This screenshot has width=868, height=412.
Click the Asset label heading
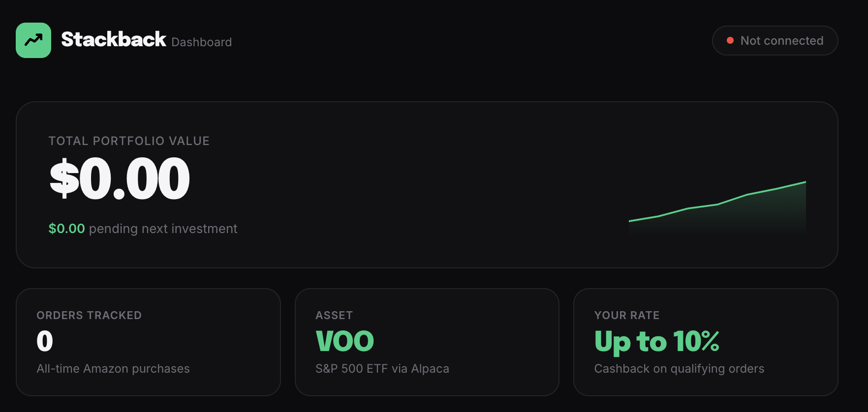[x=334, y=316]
